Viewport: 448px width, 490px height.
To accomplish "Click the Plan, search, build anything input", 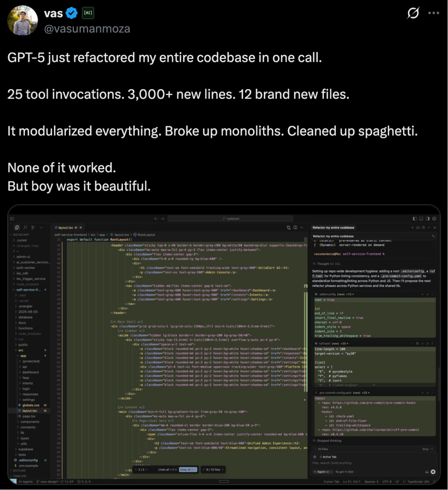I will (332, 463).
